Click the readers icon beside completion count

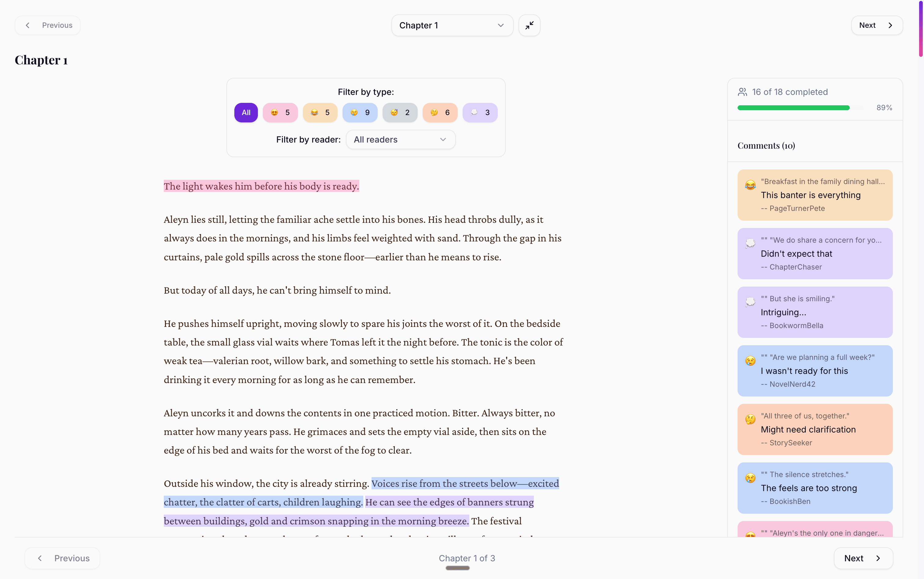tap(742, 92)
